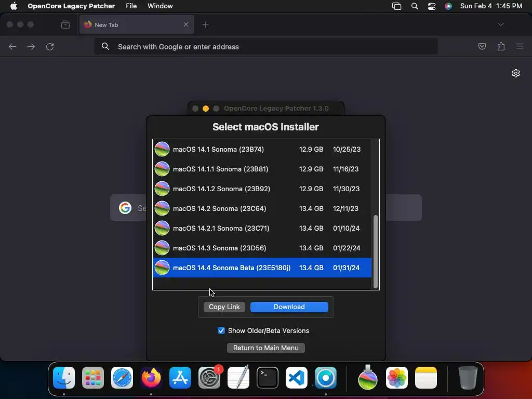This screenshot has width=532, height=399.
Task: Open Spotlight search in menu bar
Action: click(414, 6)
